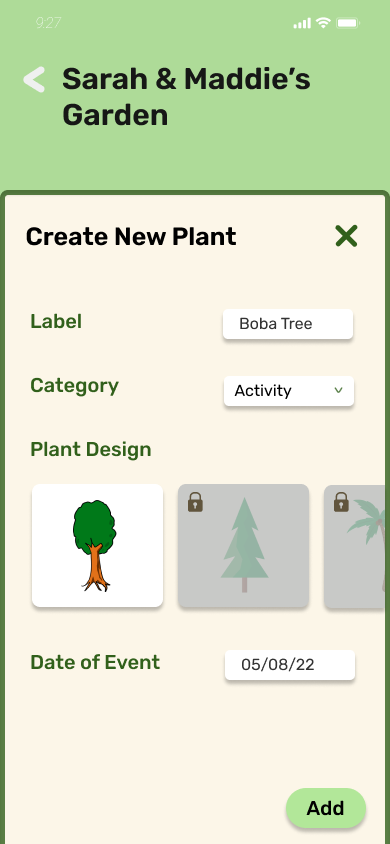Tap the lock icon on the palm tree
Image resolution: width=390 pixels, height=844 pixels.
point(341,502)
